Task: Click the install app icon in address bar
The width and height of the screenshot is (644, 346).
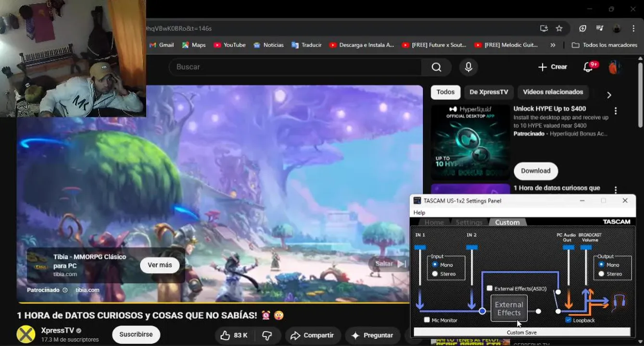Action: point(544,28)
